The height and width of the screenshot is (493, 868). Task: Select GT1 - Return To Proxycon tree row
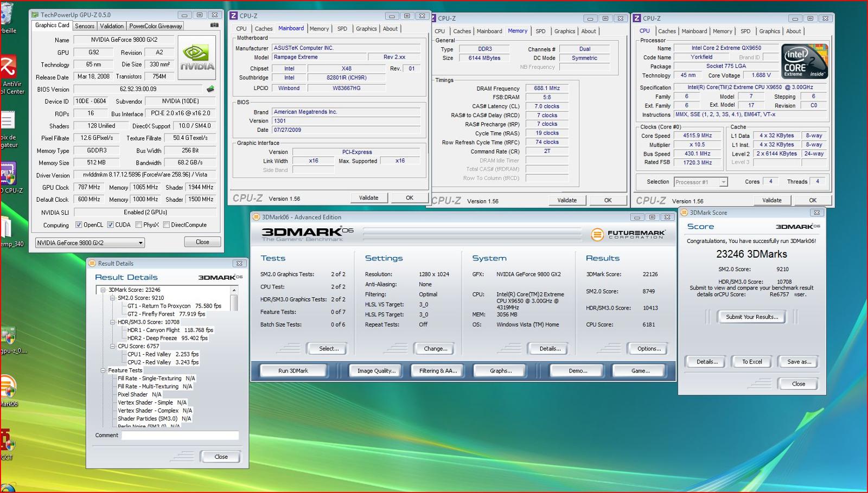[174, 306]
